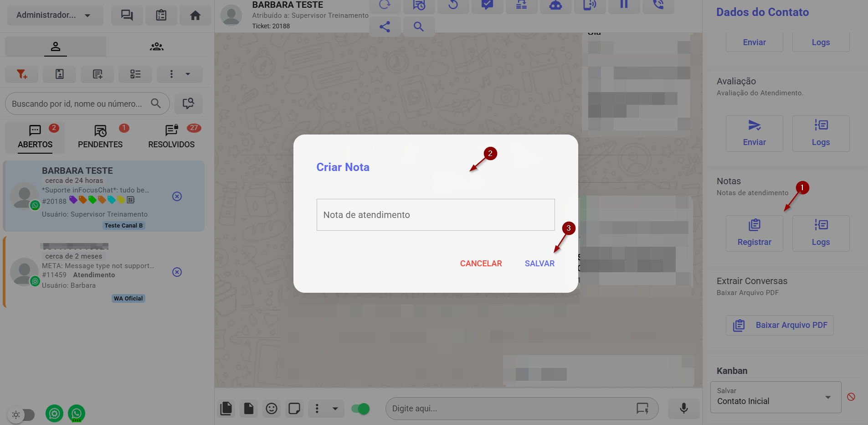Click the Nota de atendimento text field

[435, 215]
